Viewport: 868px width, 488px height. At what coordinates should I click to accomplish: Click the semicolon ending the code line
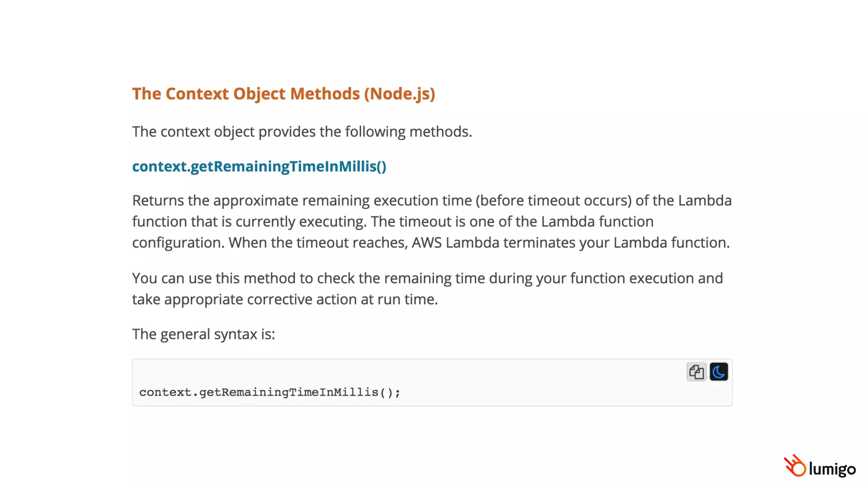pos(398,393)
